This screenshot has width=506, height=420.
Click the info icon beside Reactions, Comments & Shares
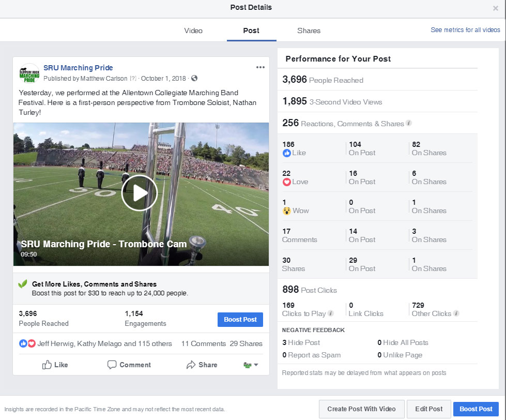point(409,124)
